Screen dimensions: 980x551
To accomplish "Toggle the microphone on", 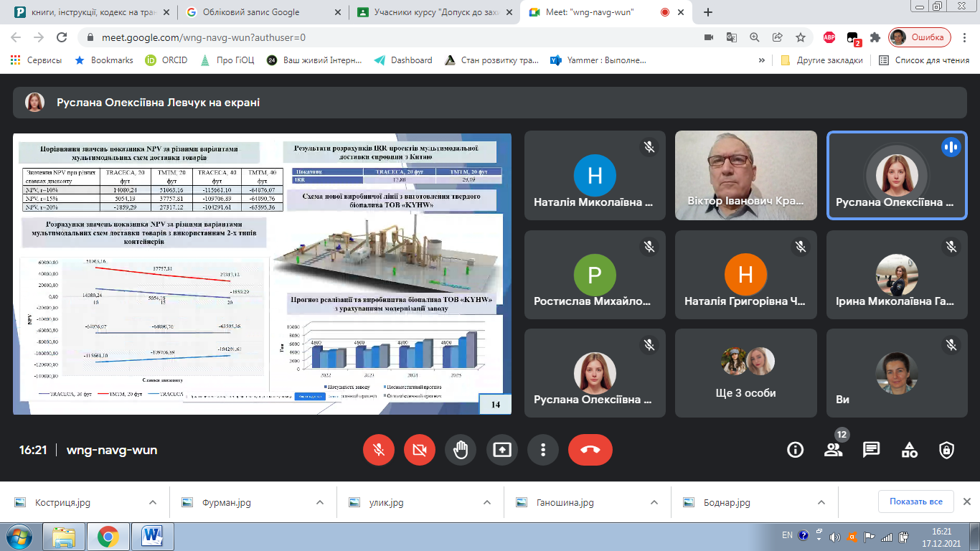I will pos(379,450).
